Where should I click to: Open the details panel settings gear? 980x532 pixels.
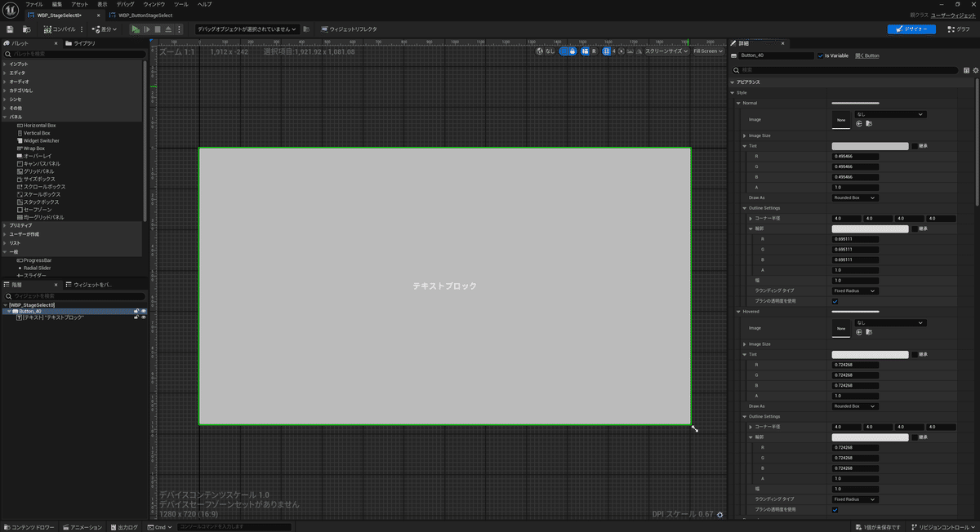(x=975, y=70)
